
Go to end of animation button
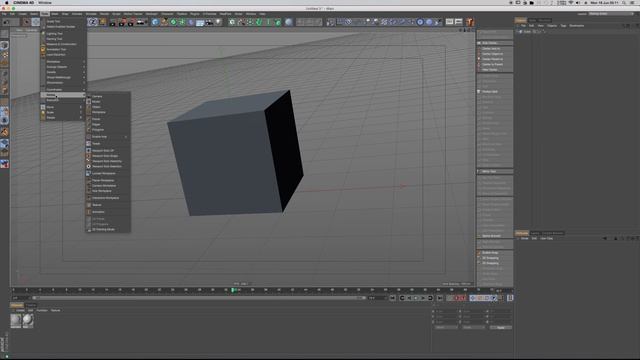pyautogui.click(x=440, y=298)
